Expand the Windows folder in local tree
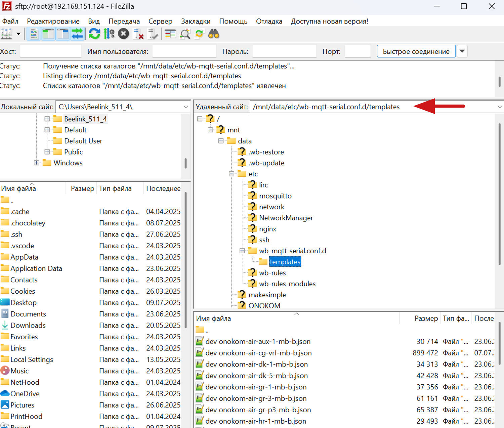 point(36,163)
